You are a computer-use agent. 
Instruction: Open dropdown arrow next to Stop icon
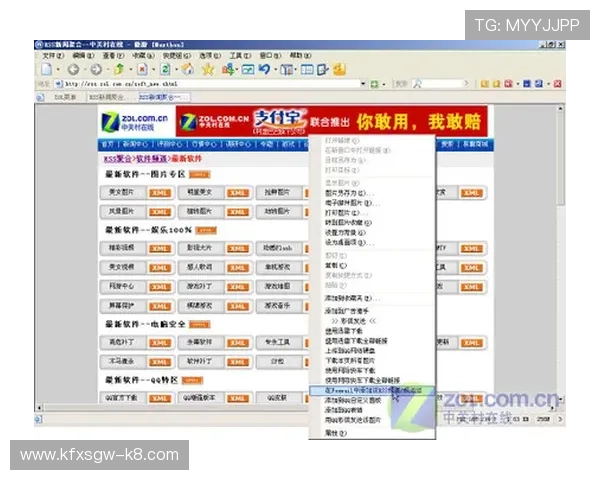[x=153, y=70]
